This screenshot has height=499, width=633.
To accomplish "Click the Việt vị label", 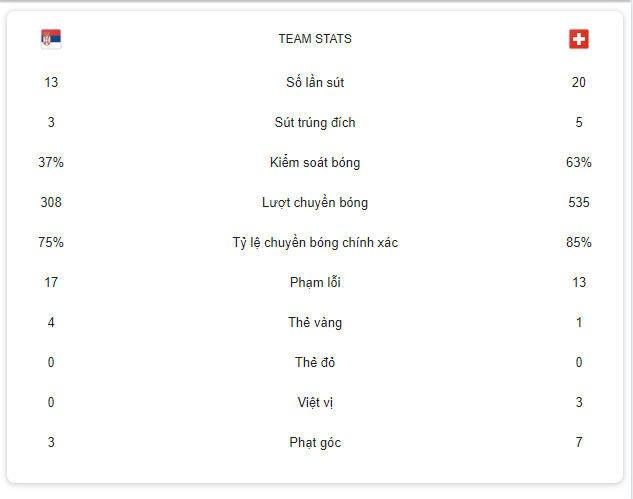I will pos(315,402).
